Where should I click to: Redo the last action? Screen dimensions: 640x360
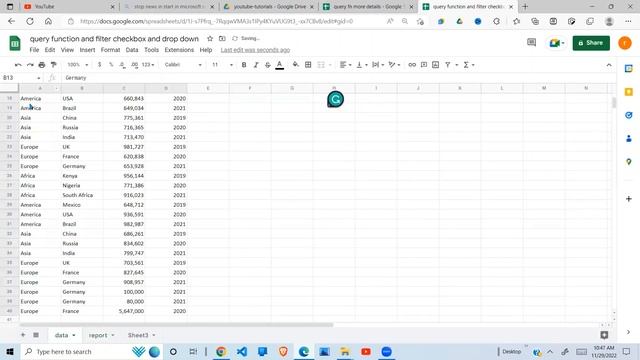[x=30, y=65]
